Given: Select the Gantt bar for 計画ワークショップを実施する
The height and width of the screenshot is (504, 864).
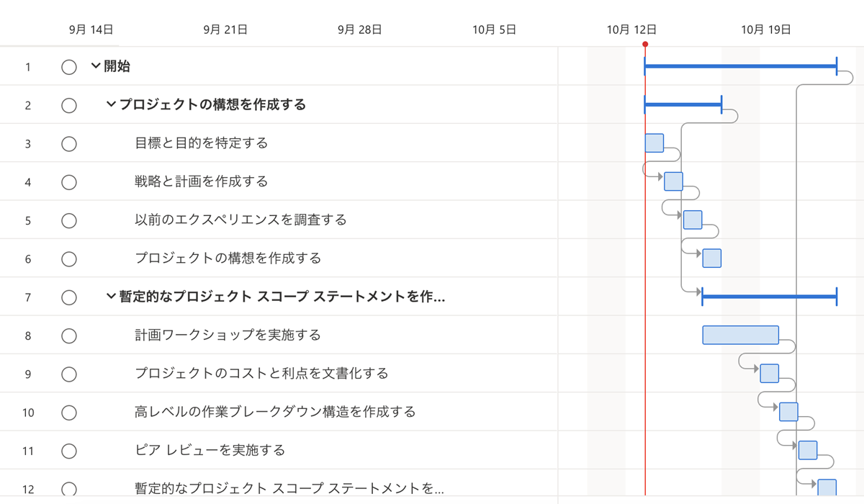Looking at the screenshot, I should pos(740,335).
